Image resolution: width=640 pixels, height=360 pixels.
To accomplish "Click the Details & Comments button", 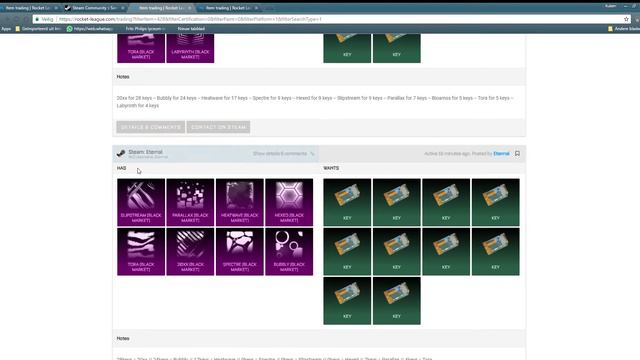I will tap(151, 127).
